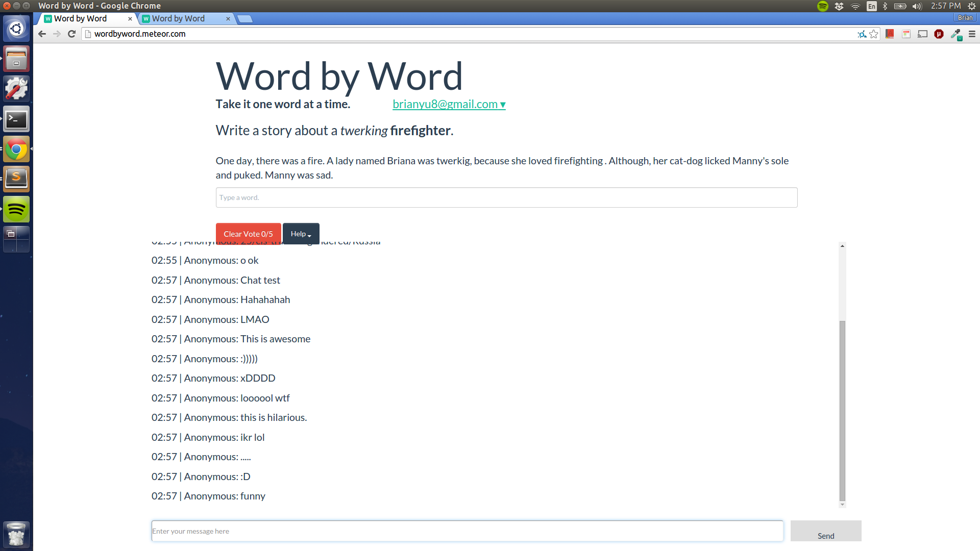Image resolution: width=980 pixels, height=551 pixels.
Task: Click the chat scrollbar thumb
Action: (842, 411)
